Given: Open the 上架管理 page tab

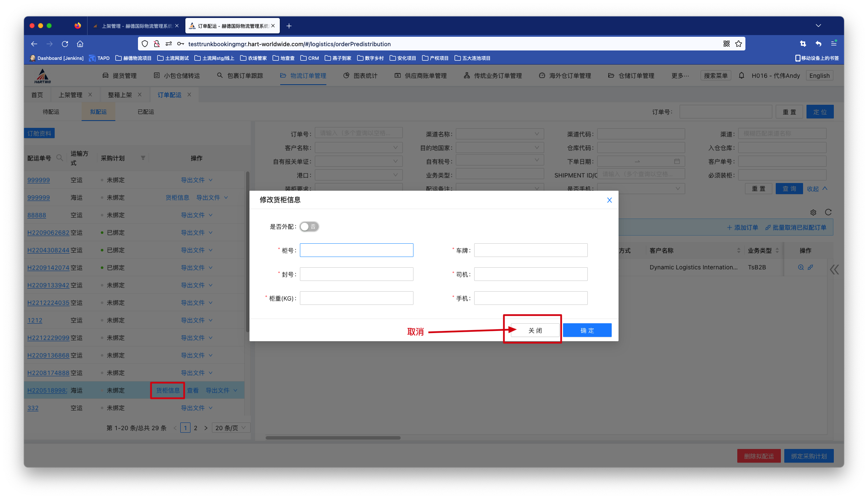Looking at the screenshot, I should click(x=70, y=95).
